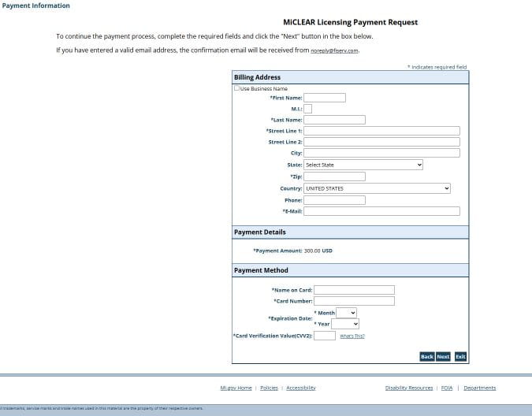Click the Indicates required field note
532x416 pixels.
[437, 67]
